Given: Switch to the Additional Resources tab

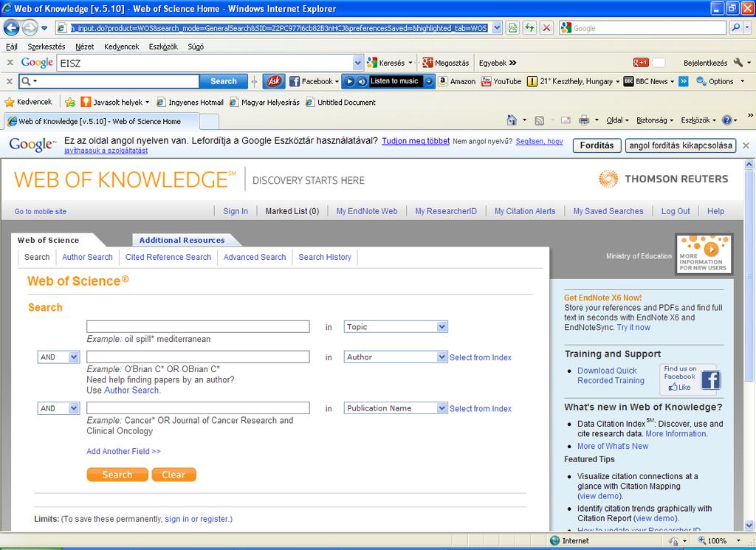Looking at the screenshot, I should tap(182, 240).
